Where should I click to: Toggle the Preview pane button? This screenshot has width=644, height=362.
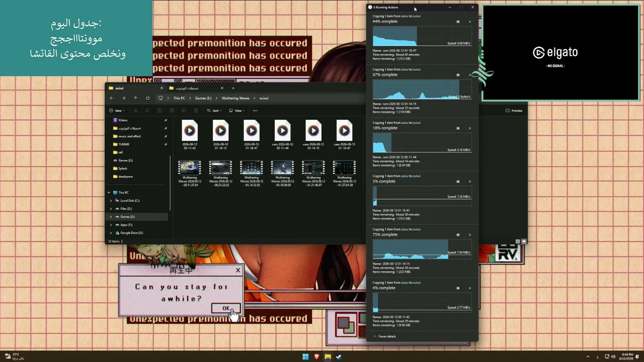[514, 111]
